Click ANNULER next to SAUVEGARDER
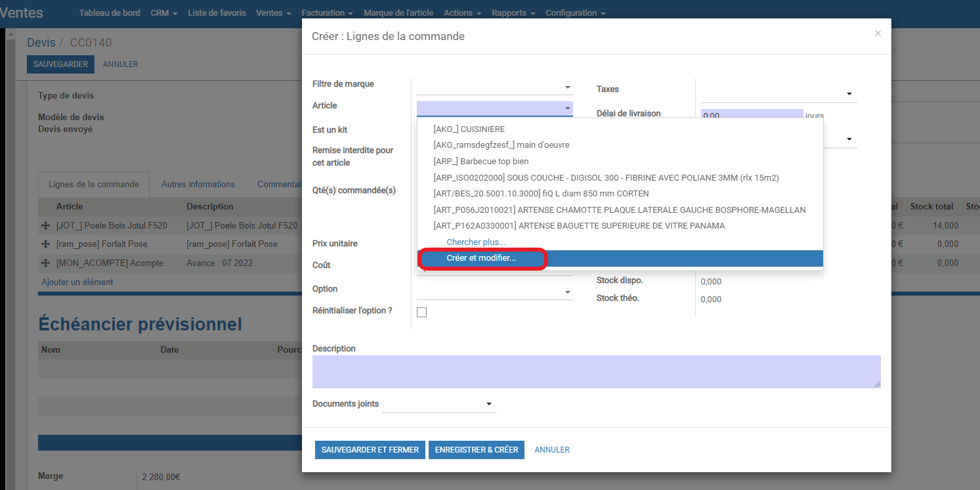Screen dimensions: 980x490 pos(121,64)
